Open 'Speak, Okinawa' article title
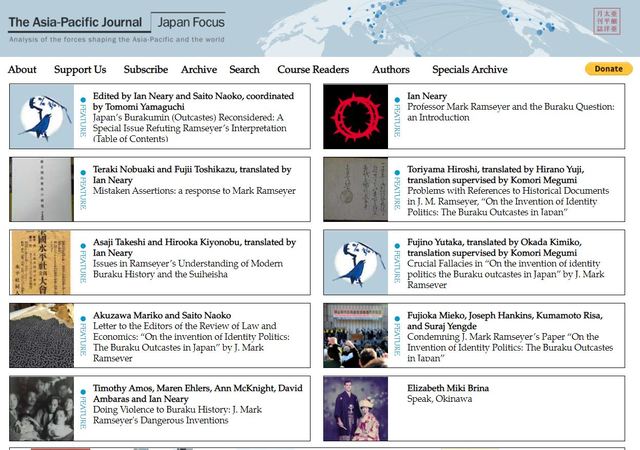 click(x=440, y=399)
